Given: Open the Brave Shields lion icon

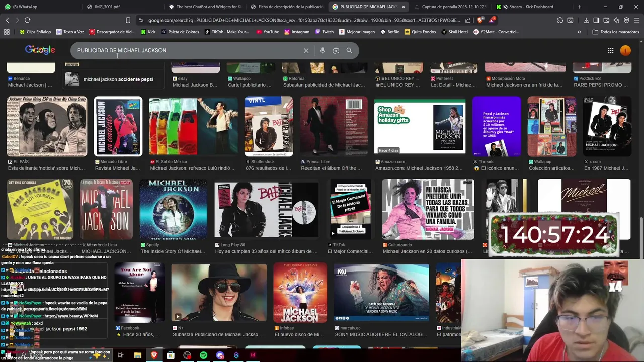Looking at the screenshot, I should coord(480,20).
